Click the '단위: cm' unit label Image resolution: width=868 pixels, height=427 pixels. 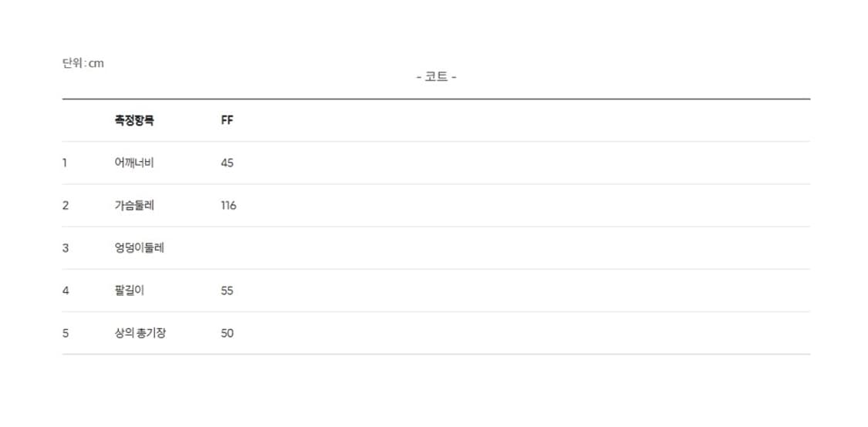click(x=83, y=63)
